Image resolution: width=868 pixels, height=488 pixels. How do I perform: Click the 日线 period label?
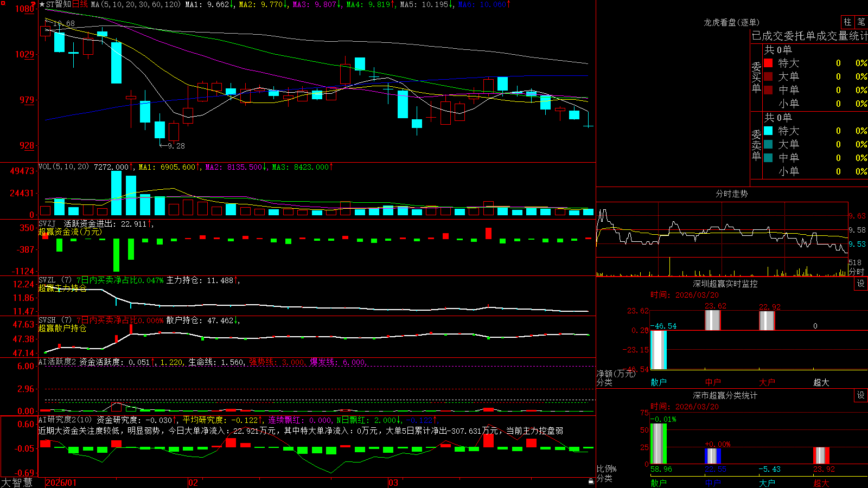click(80, 4)
